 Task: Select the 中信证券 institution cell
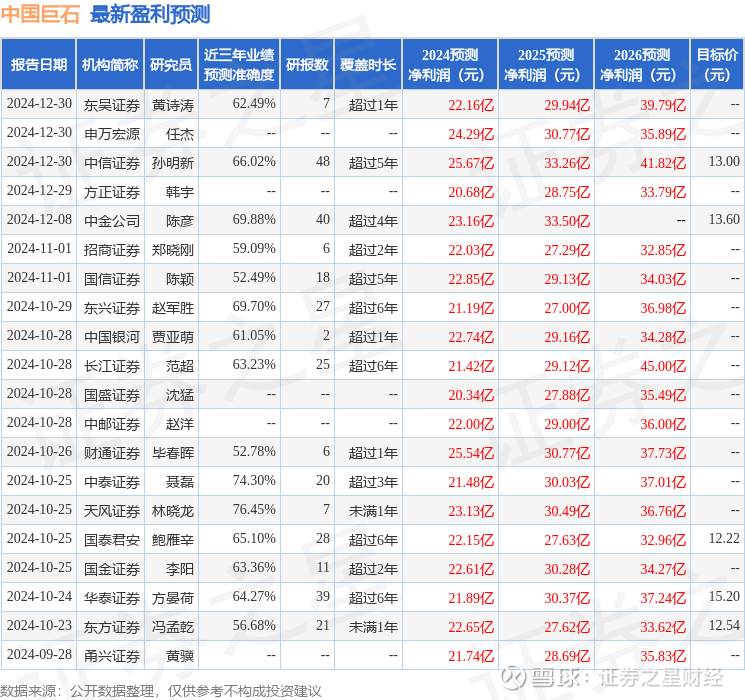(x=112, y=163)
